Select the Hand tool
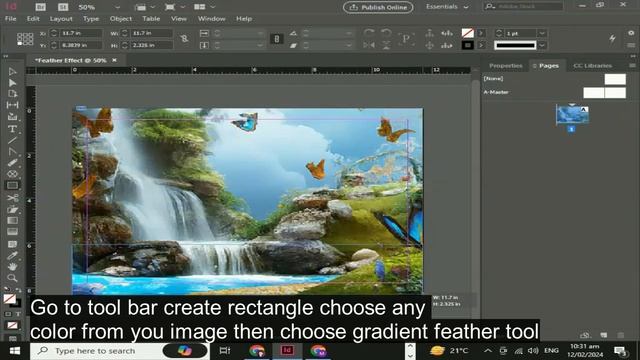This screenshot has height=360, width=640. 12,267
